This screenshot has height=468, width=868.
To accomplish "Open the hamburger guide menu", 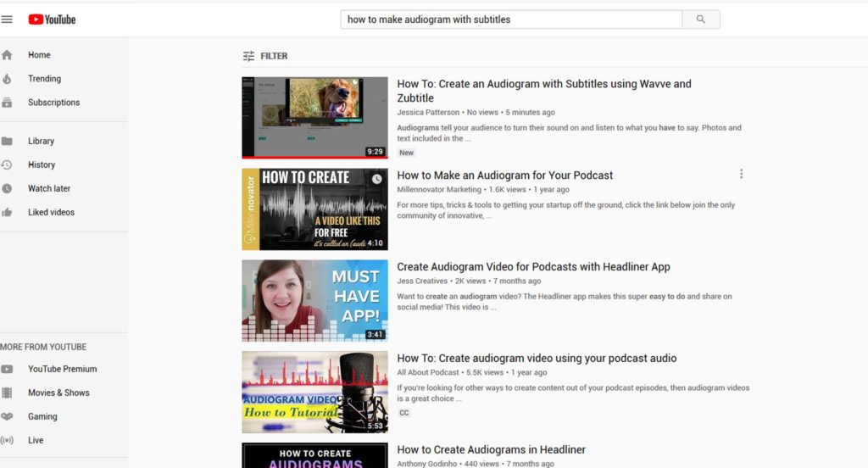I will tap(7, 19).
